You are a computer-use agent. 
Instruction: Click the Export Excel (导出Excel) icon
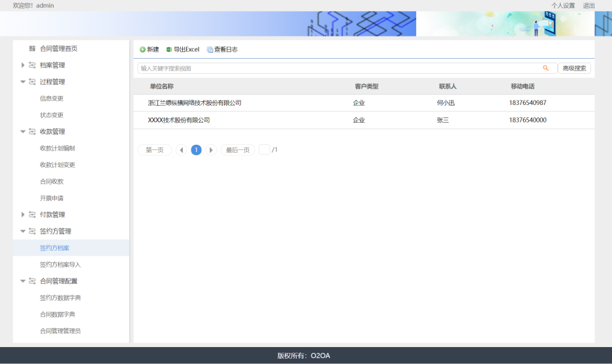click(x=169, y=50)
